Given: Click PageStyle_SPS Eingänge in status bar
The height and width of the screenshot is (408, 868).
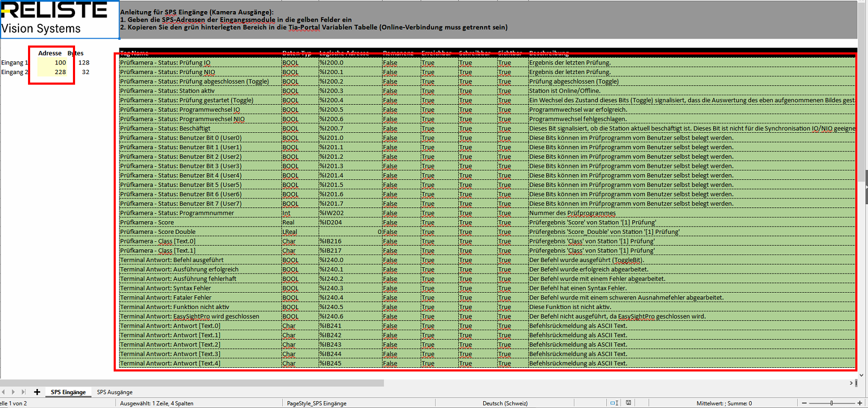Looking at the screenshot, I should (317, 403).
